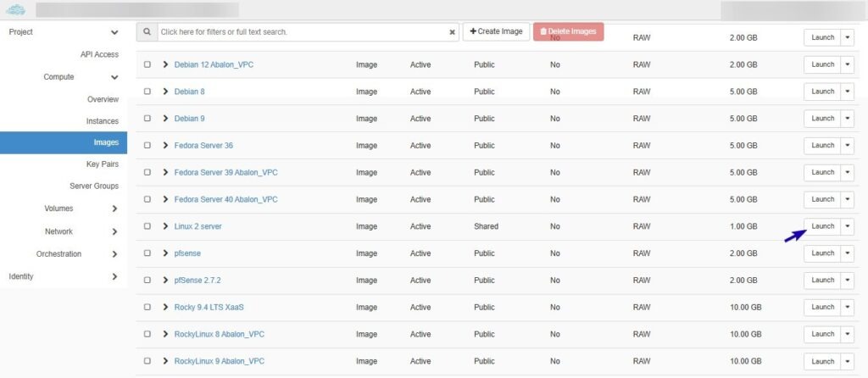Expand the Fedora Server 36 row details
868x378 pixels.
click(x=165, y=146)
